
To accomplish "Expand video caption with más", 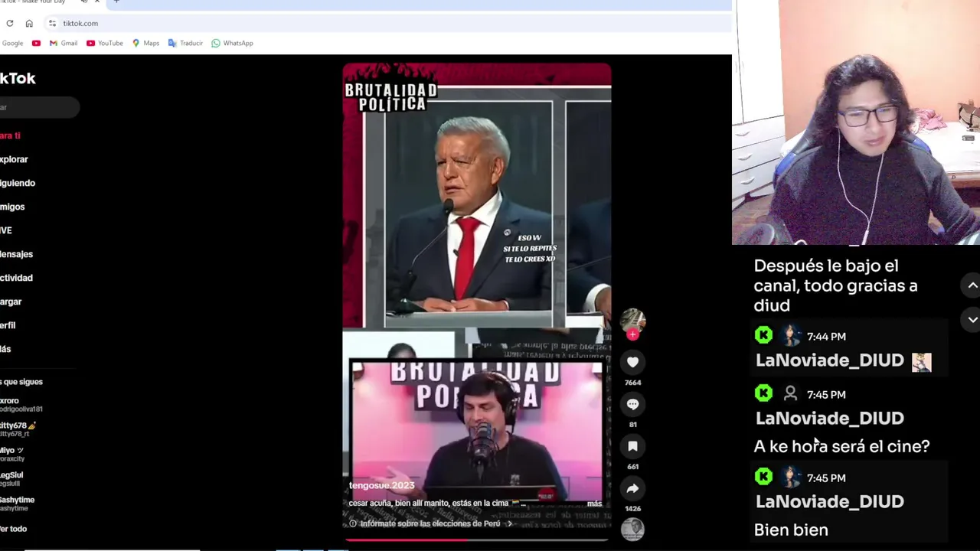I will pos(594,504).
